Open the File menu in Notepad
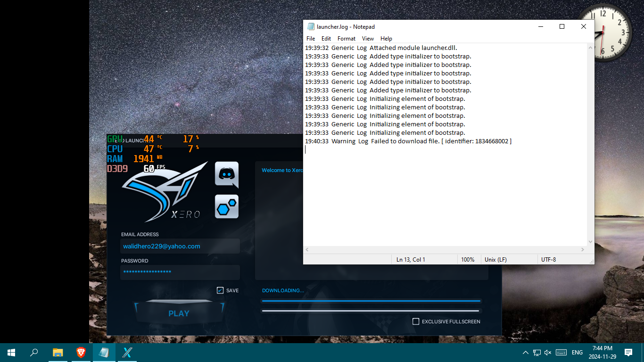The height and width of the screenshot is (362, 644). pyautogui.click(x=311, y=39)
